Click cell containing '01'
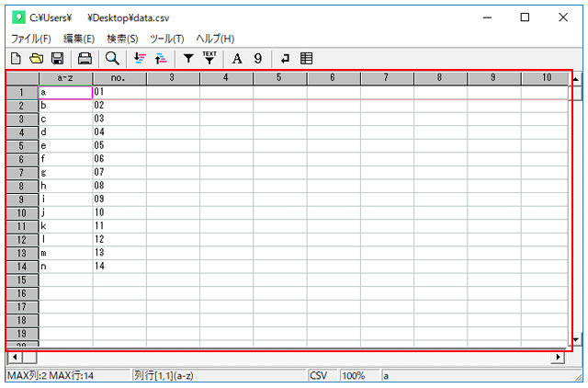The width and height of the screenshot is (588, 388). pyautogui.click(x=119, y=92)
